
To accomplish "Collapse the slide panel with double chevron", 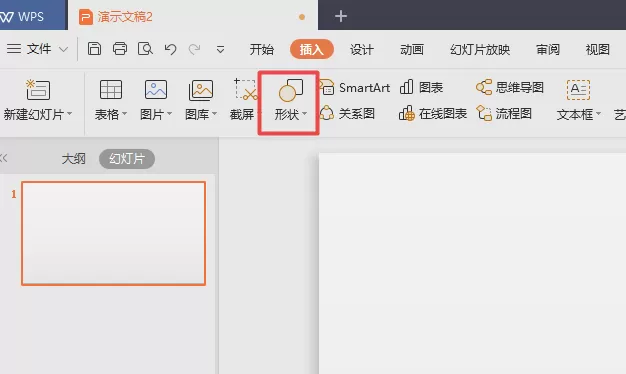I will coord(4,158).
